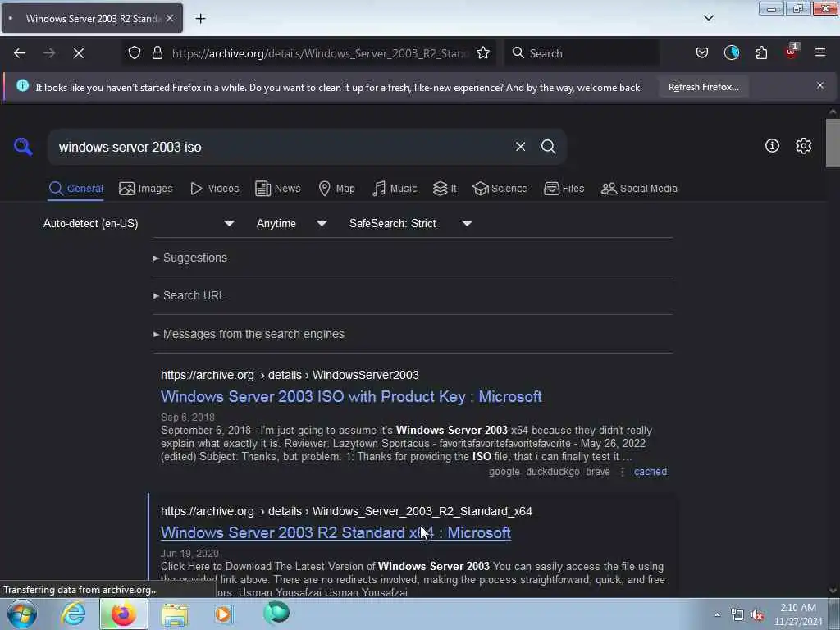Expand Messages from the search engines
Image resolution: width=840 pixels, height=630 pixels.
(x=249, y=335)
